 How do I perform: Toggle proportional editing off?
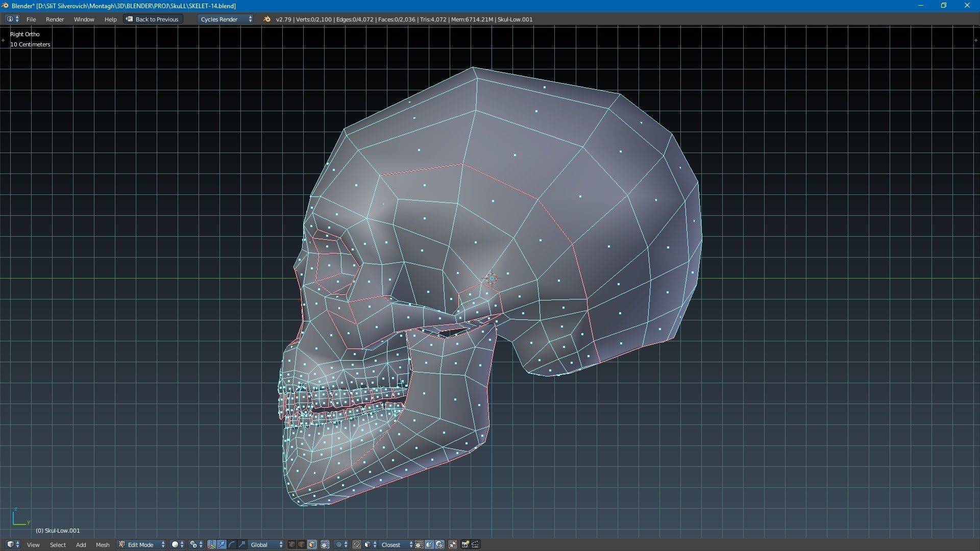coord(339,544)
